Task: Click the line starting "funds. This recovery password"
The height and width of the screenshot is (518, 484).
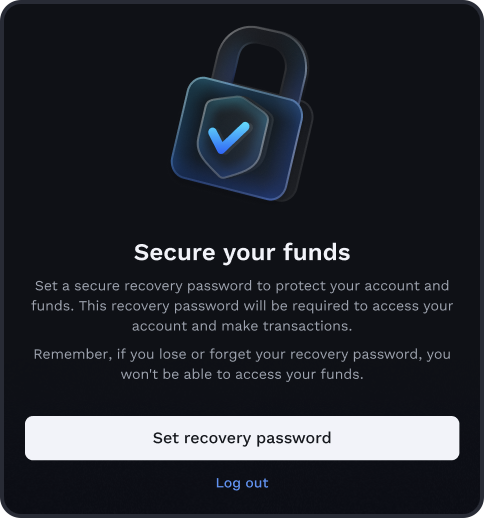Action: 242,306
